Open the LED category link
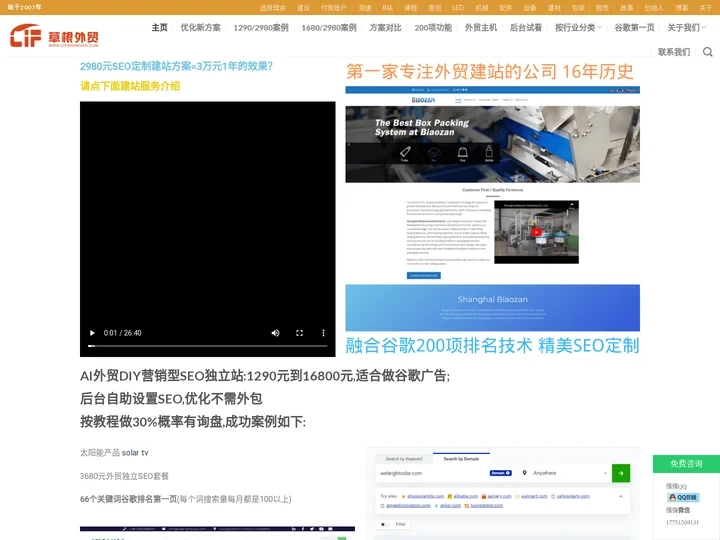Viewport: 720px width, 540px height. [458, 8]
